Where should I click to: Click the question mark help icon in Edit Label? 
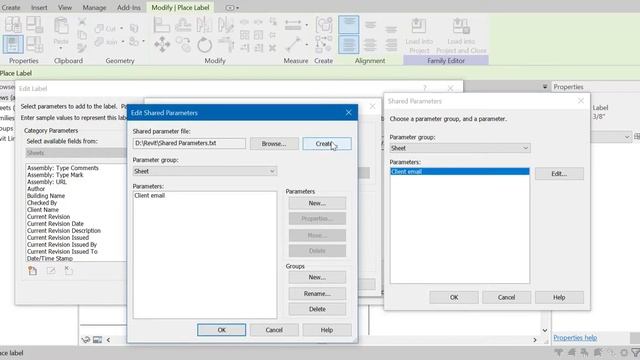click(425, 88)
